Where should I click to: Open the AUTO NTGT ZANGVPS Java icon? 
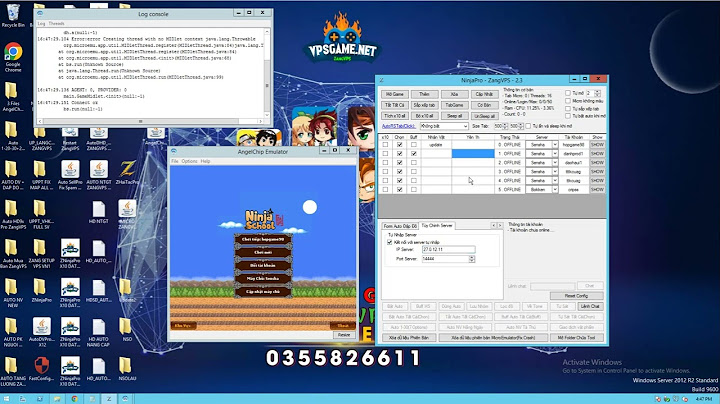pos(98,175)
